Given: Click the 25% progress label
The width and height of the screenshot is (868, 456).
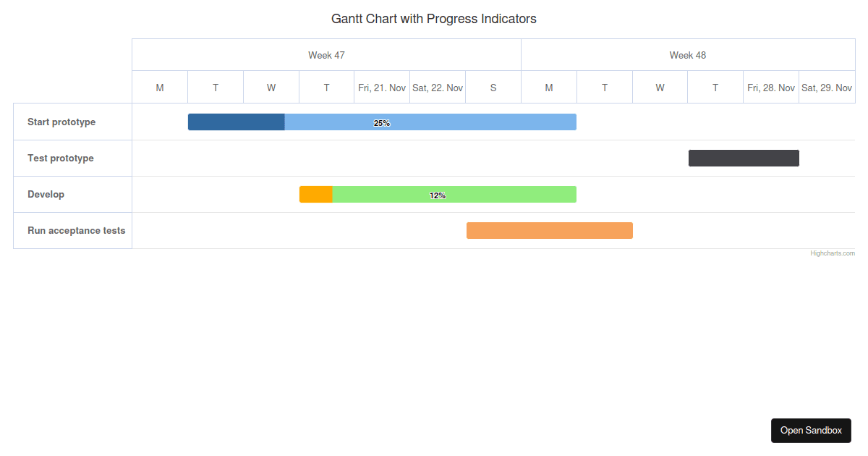Looking at the screenshot, I should (382, 123).
